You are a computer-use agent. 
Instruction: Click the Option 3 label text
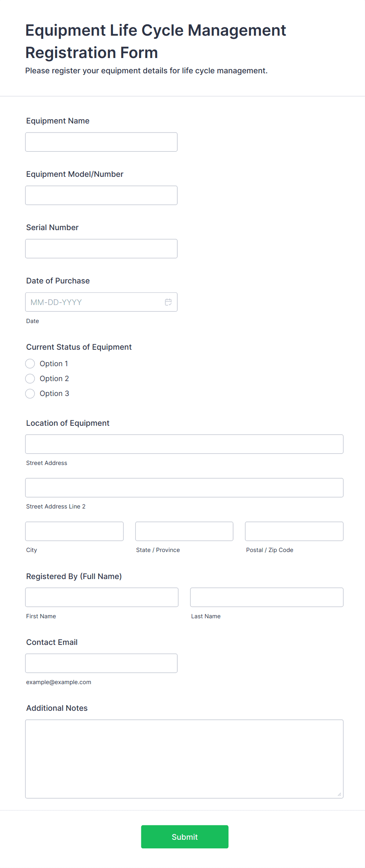tap(54, 393)
